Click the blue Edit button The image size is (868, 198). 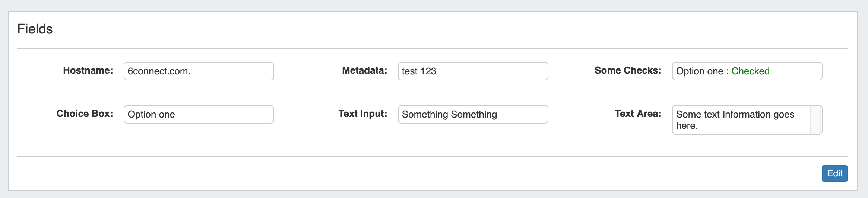834,173
